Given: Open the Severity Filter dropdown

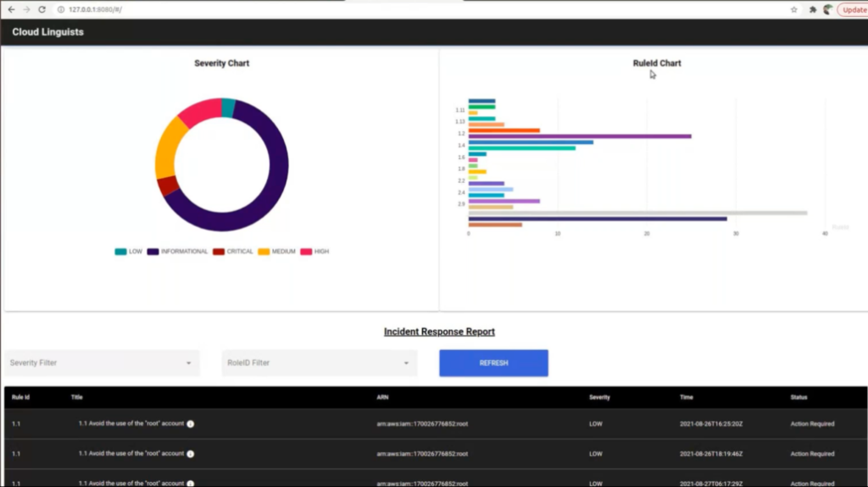Looking at the screenshot, I should (x=102, y=363).
